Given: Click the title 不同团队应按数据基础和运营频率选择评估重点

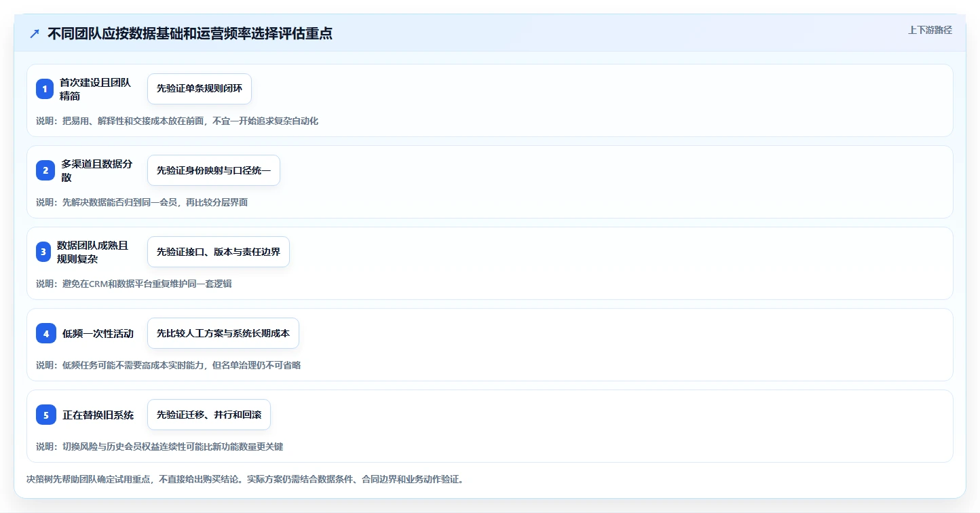Looking at the screenshot, I should point(190,33).
